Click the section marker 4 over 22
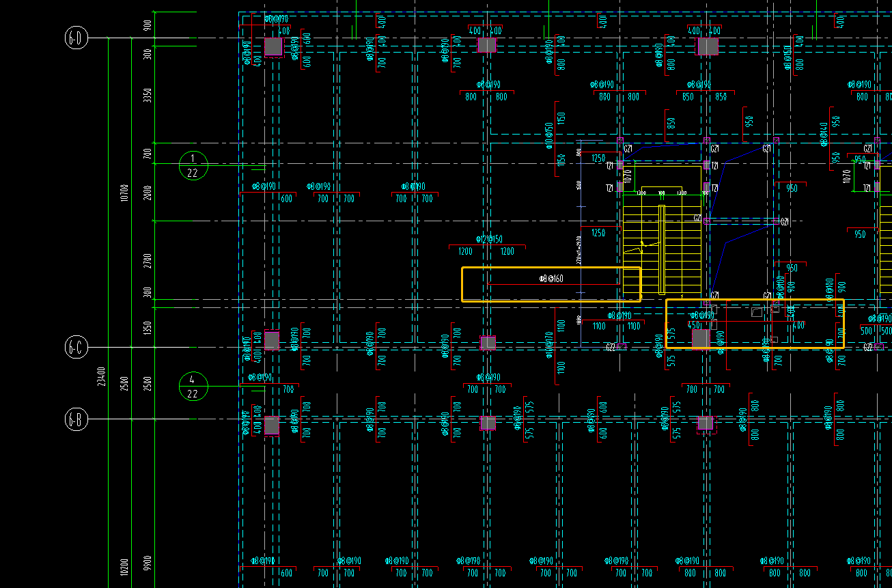Image resolution: width=892 pixels, height=588 pixels. pos(193,387)
